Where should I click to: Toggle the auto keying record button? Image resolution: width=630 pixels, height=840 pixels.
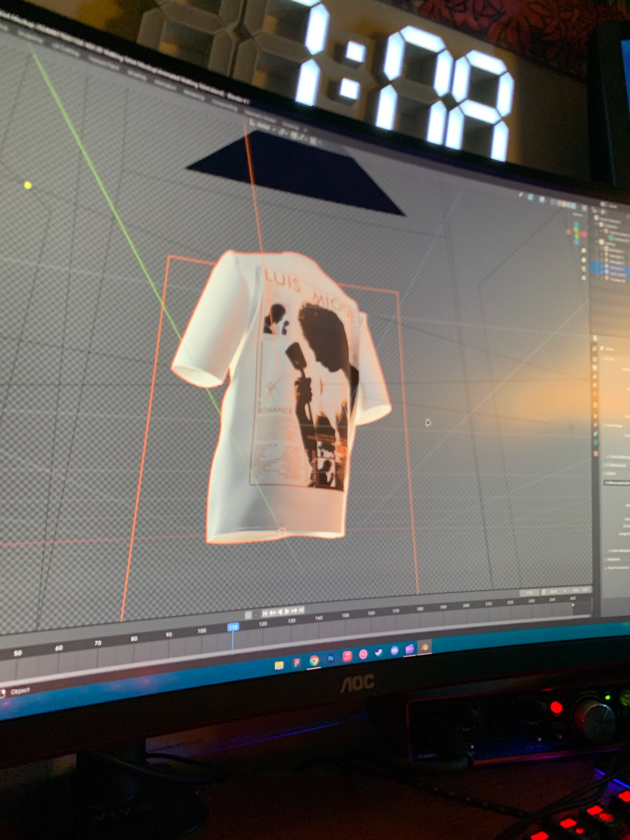(248, 615)
